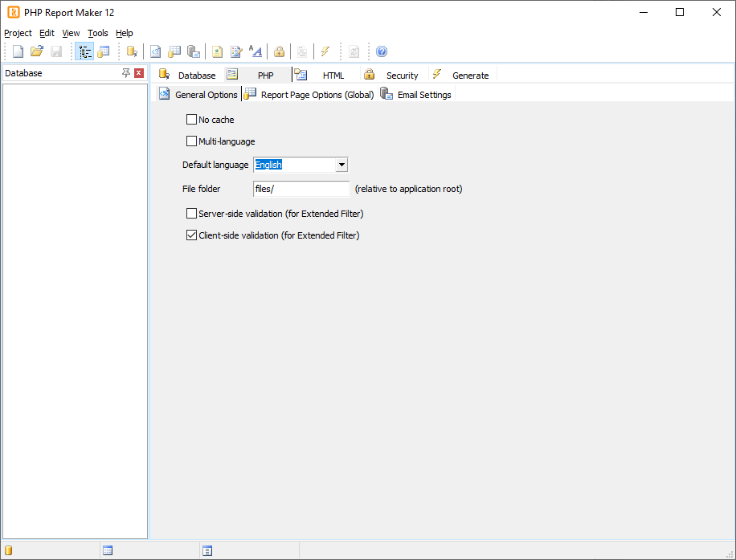This screenshot has width=736, height=560.
Task: Click the list document icon in status bar
Action: coord(207,550)
